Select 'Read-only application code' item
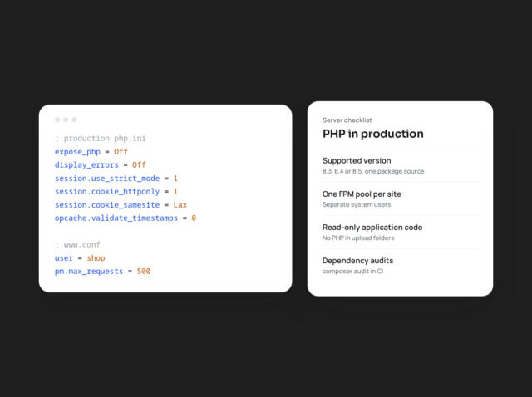Screen dimensions: 532x397 (x=372, y=227)
